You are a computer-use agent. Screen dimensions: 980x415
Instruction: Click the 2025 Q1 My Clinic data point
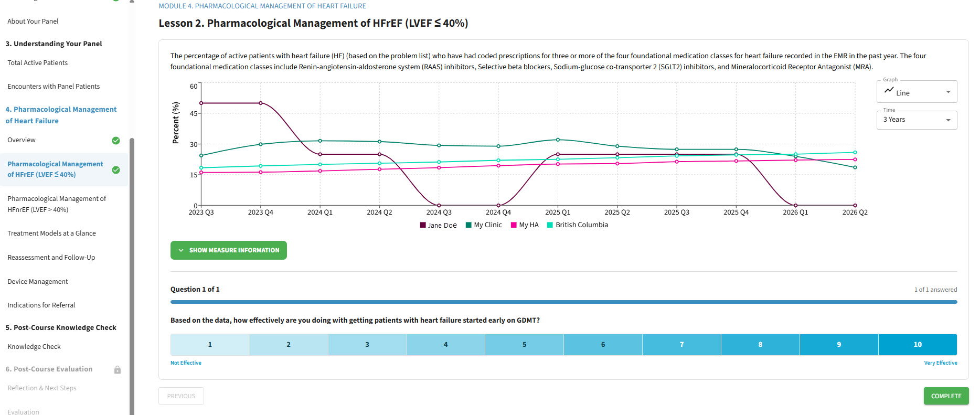pyautogui.click(x=558, y=140)
